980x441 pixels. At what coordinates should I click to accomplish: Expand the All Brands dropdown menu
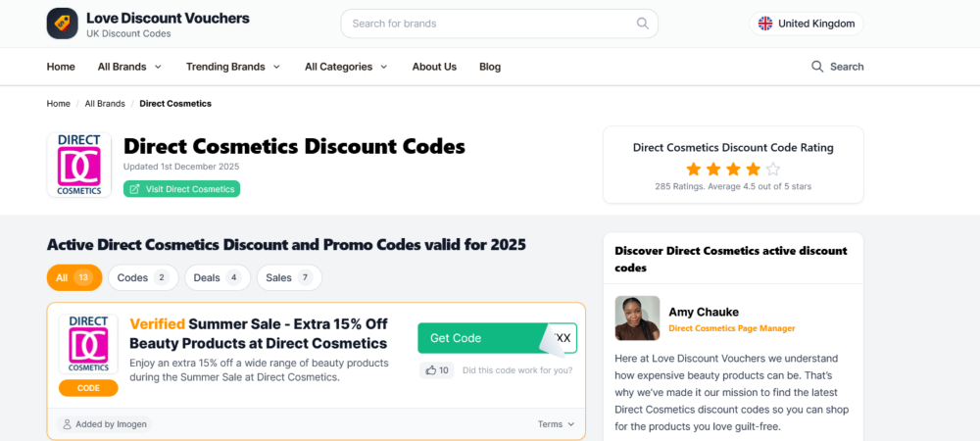(x=129, y=67)
